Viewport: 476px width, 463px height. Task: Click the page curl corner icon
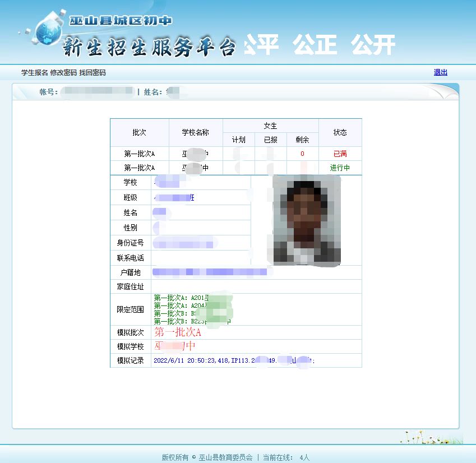445,91
